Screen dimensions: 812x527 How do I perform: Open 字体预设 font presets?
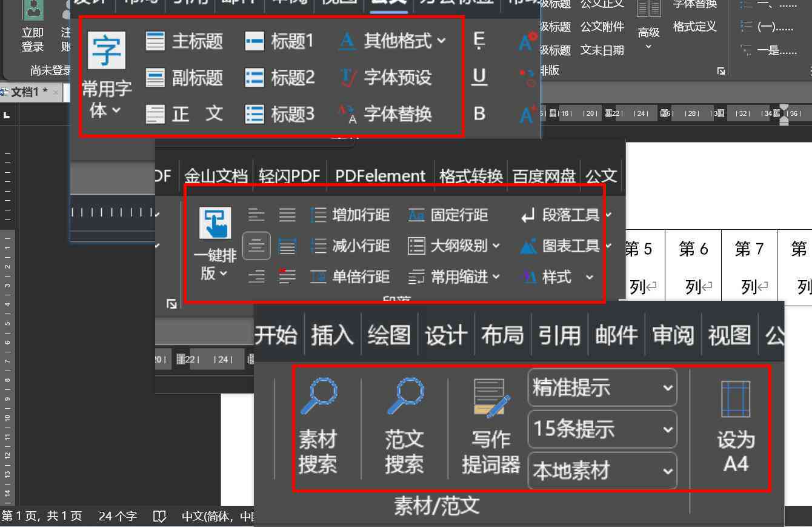pyautogui.click(x=384, y=78)
